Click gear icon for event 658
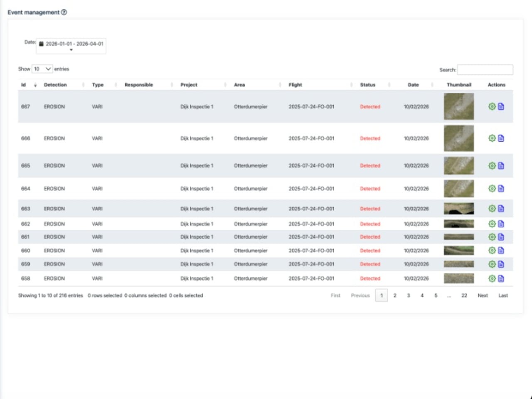Image resolution: width=532 pixels, height=399 pixels. (492, 278)
